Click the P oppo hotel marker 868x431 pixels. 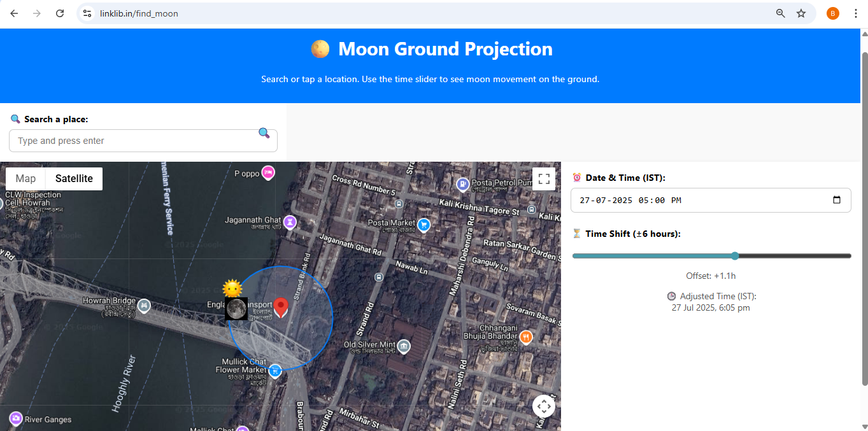268,172
